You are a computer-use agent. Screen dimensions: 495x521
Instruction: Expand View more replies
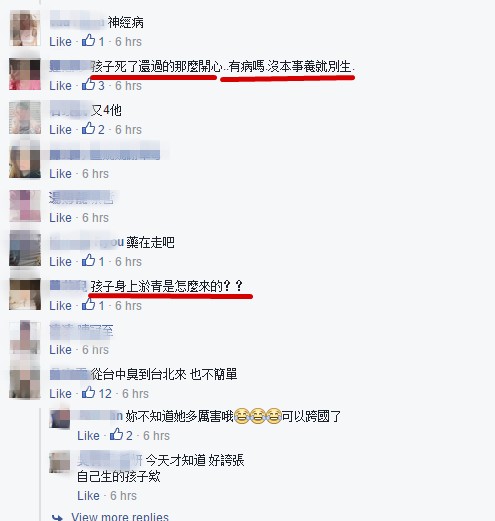120,517
